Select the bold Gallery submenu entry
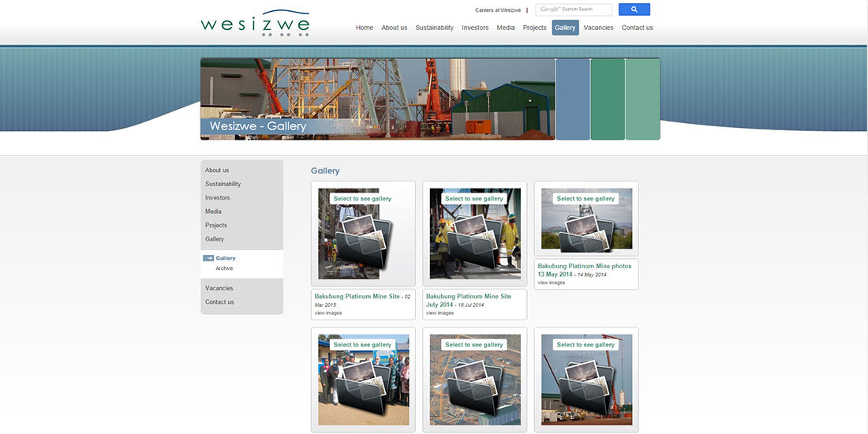Viewport: 868px width, 434px height. tap(226, 258)
